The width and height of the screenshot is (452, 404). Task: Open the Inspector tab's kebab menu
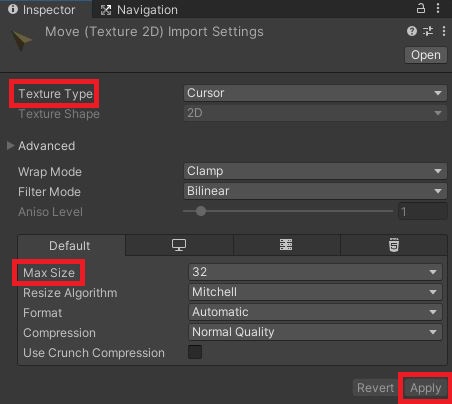[x=438, y=8]
